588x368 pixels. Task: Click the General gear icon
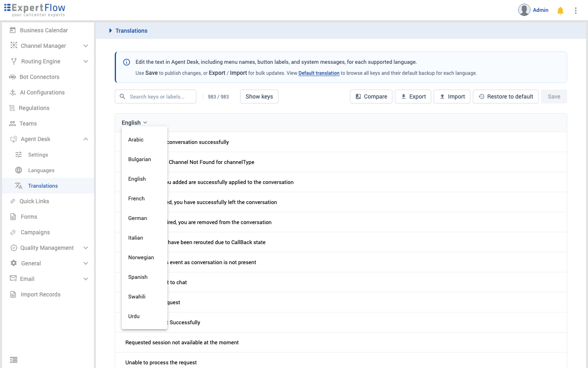pos(13,263)
